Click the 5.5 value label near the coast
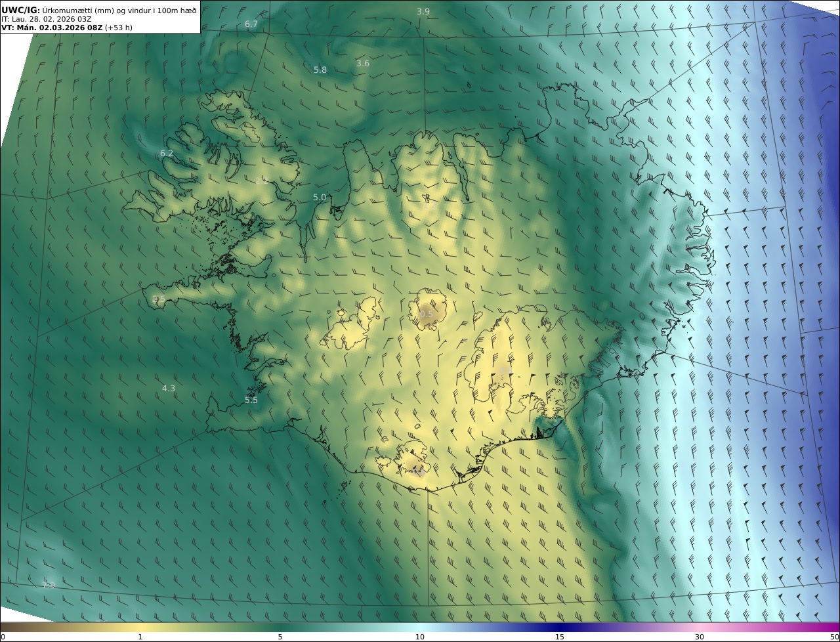The height and width of the screenshot is (642, 840). pos(251,400)
